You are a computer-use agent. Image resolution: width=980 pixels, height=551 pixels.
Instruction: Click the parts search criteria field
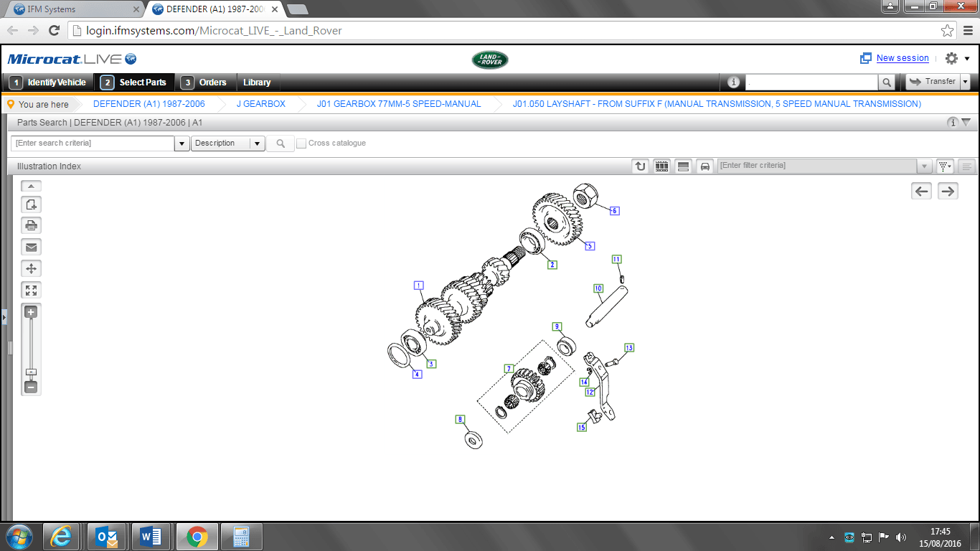[93, 143]
